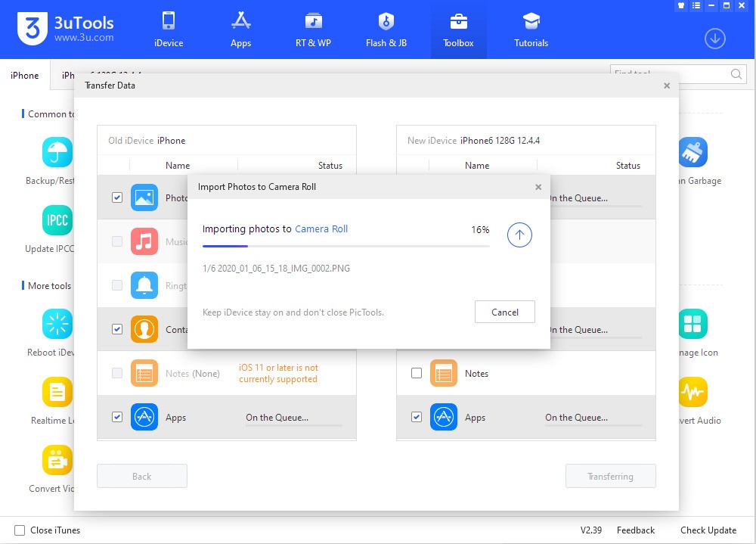
Task: Click the iOS 11 not supported warning
Action: (278, 373)
